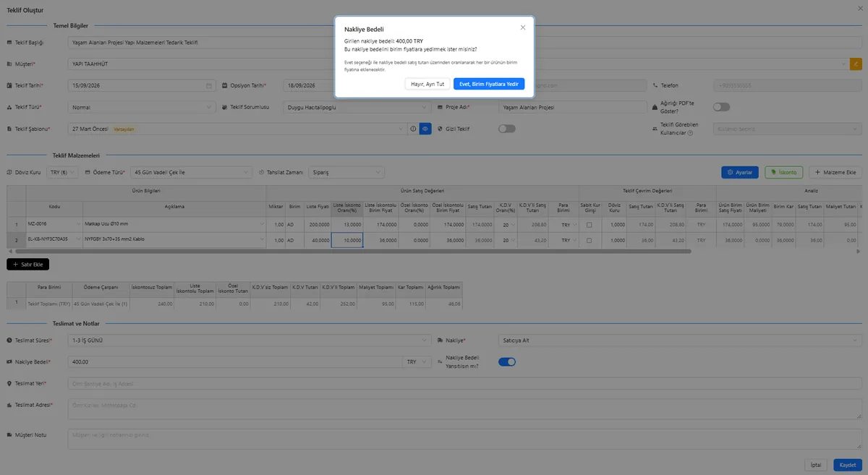Screen dimensions: 868x475
Task: Open the Teklifi Görebilen Kullanıcılar selector
Action: pos(788,129)
